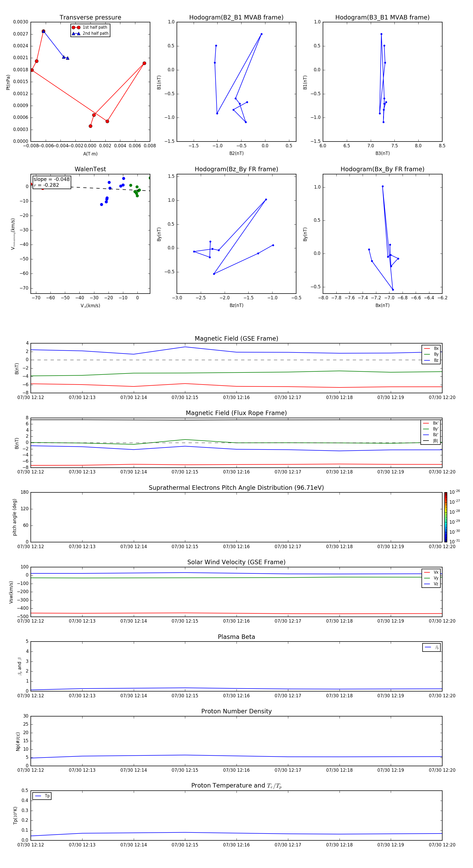Click the 'B2(nT)' x-axis label
The width and height of the screenshot is (473, 868).
(x=236, y=153)
